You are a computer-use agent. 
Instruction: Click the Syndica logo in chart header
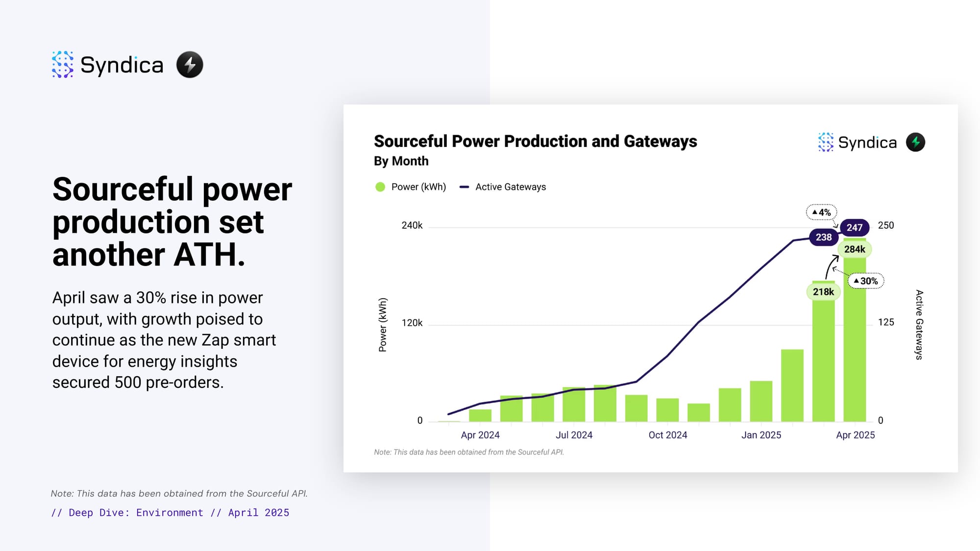point(857,143)
